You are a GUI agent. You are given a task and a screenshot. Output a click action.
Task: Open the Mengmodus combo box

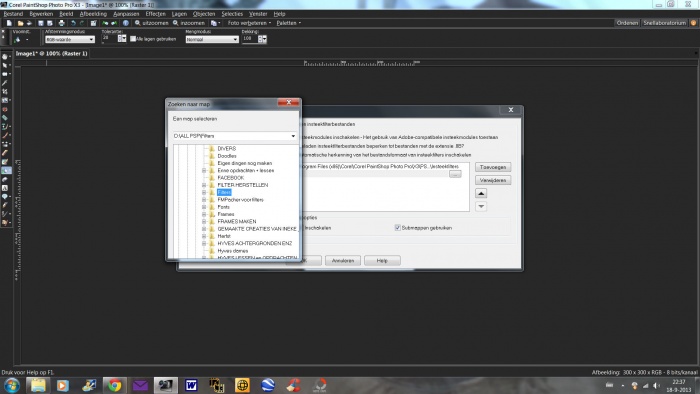(212, 40)
